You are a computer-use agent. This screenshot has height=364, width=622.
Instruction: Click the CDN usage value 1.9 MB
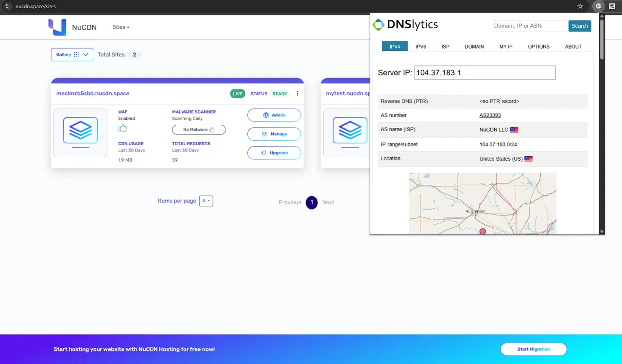pyautogui.click(x=125, y=160)
